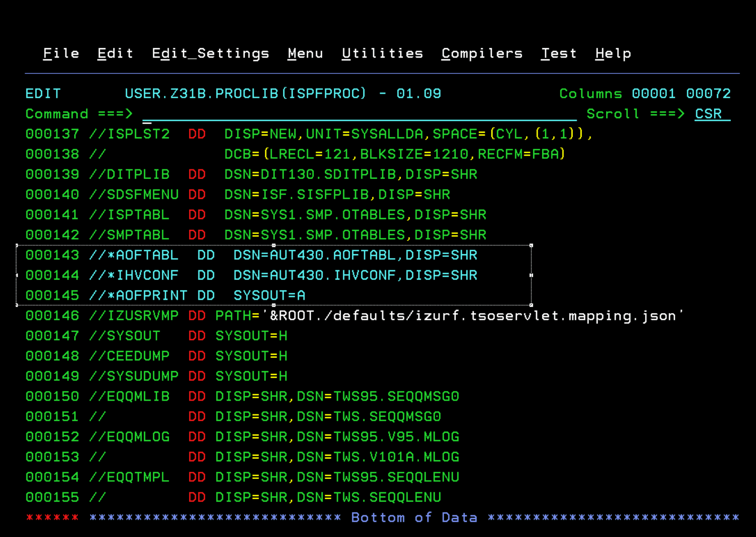Open the Test menu
The width and height of the screenshot is (756, 537).
pos(559,53)
